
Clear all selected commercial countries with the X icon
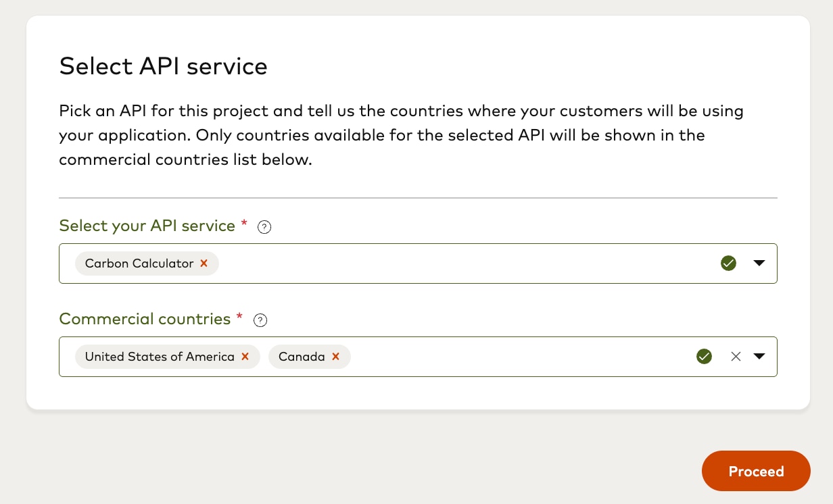pyautogui.click(x=736, y=356)
